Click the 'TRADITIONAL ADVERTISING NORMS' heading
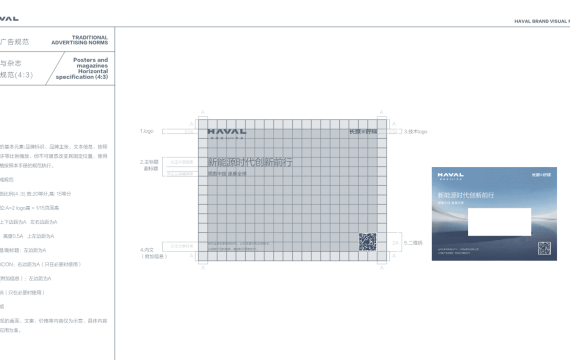 80,40
